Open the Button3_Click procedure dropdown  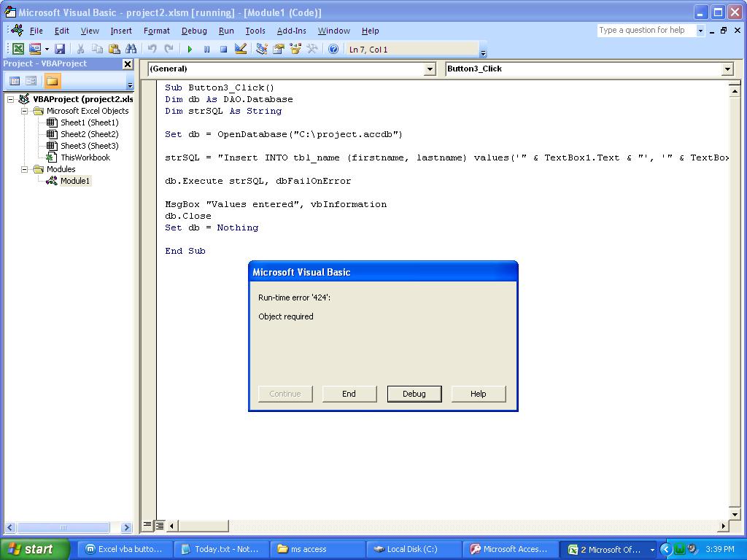coord(727,69)
